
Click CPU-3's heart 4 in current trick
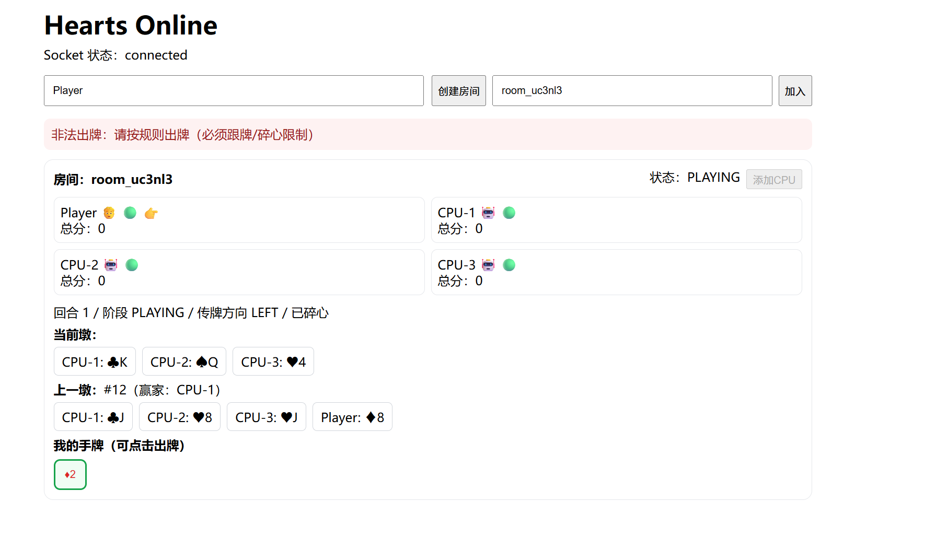tap(273, 361)
